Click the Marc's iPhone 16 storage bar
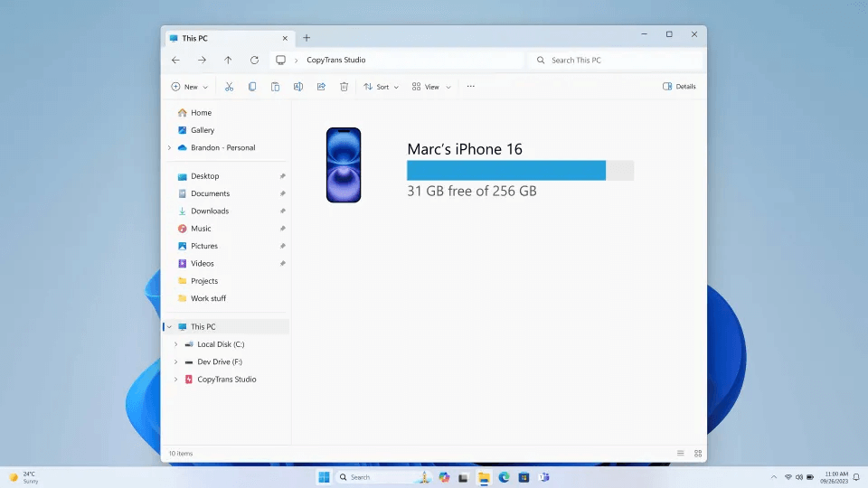The width and height of the screenshot is (868, 488). tap(520, 171)
